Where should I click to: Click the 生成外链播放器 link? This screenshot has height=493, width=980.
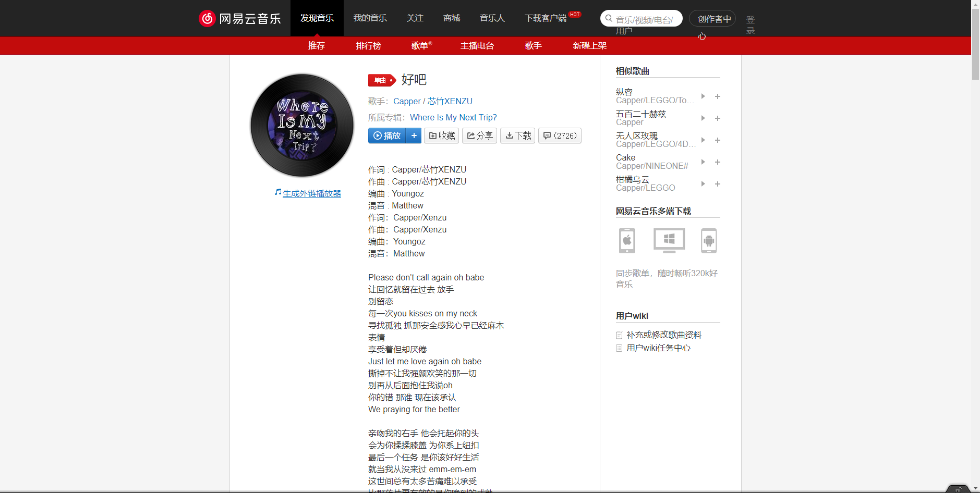(311, 193)
